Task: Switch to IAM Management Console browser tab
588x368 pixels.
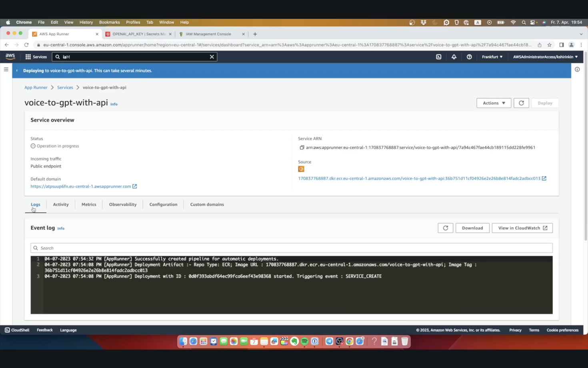Action: 212,34
